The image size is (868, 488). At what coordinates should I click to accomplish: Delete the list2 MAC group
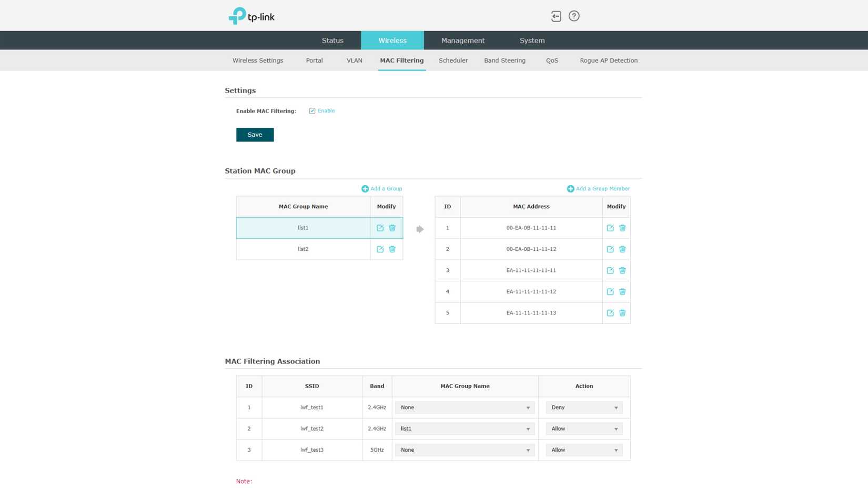pos(392,249)
